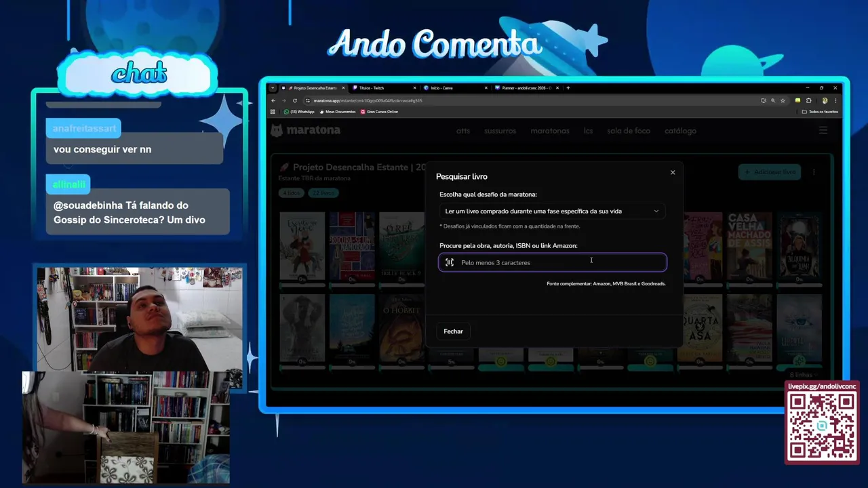
Task: Click the yellow extension icon in toolbar
Action: [797, 100]
